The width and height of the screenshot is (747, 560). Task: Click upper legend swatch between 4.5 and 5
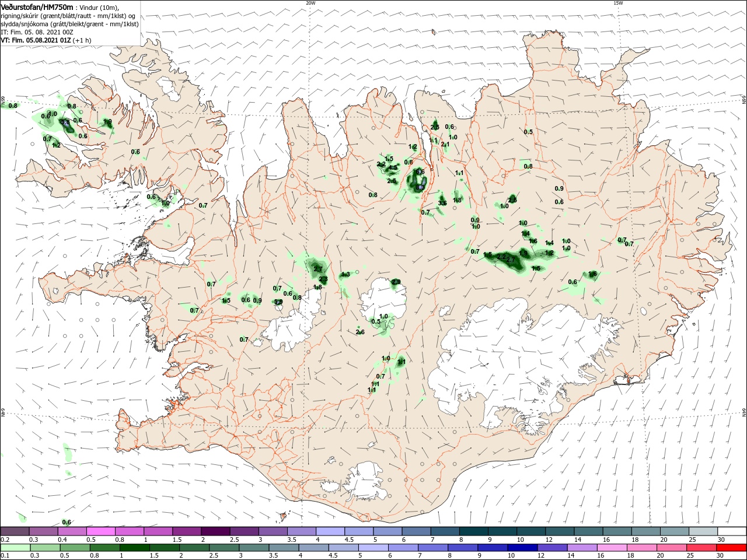click(x=359, y=531)
